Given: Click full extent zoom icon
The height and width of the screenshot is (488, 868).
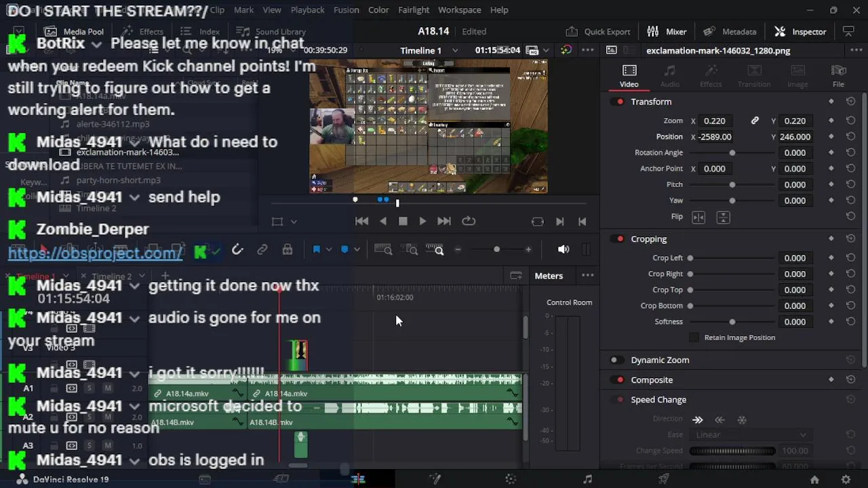Looking at the screenshot, I should point(383,249).
